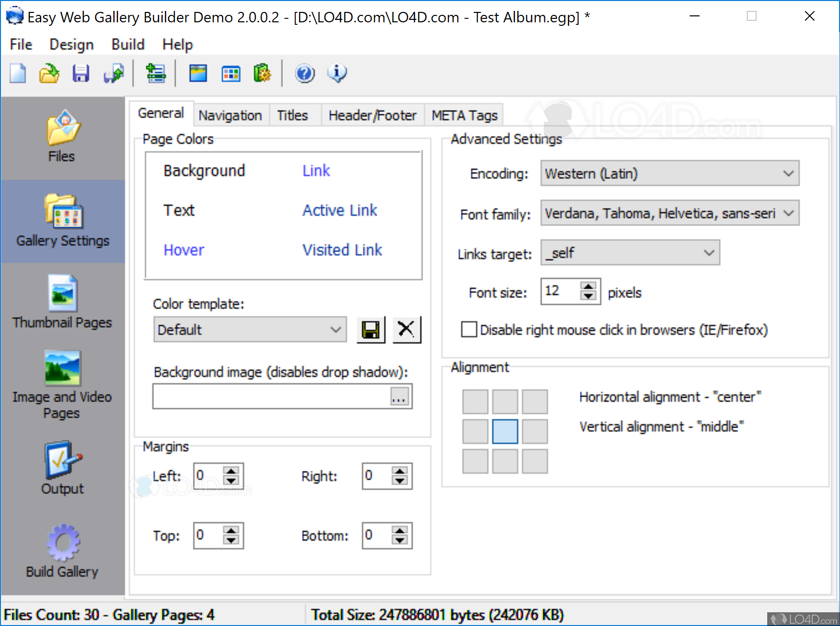Viewport: 840px width, 626px height.
Task: Enable Disable right mouse click checkbox
Action: coord(469,330)
